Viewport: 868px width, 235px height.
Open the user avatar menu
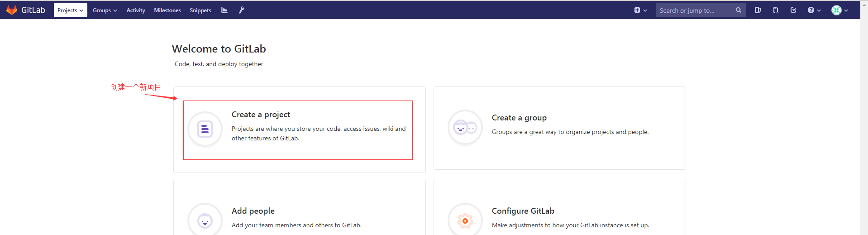839,10
